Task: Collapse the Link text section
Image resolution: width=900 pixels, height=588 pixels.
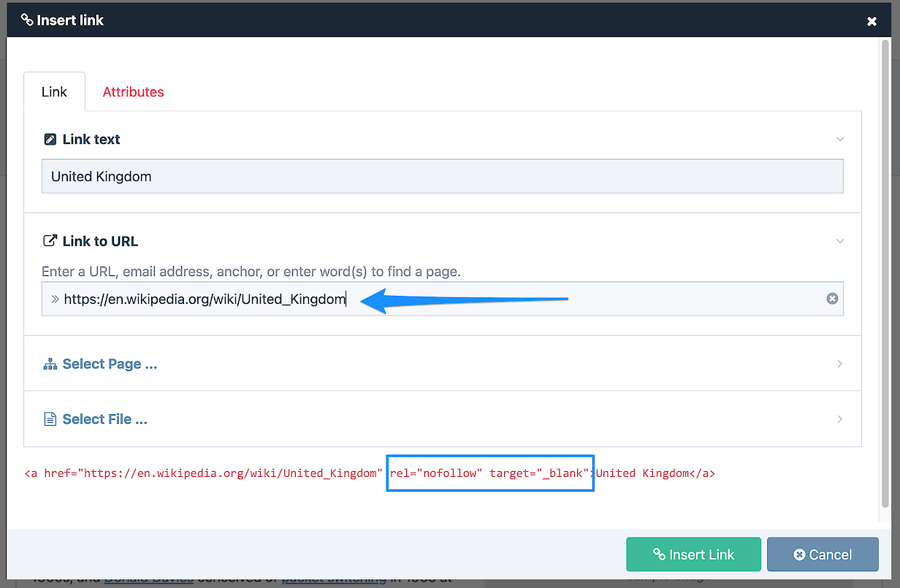Action: (x=840, y=139)
